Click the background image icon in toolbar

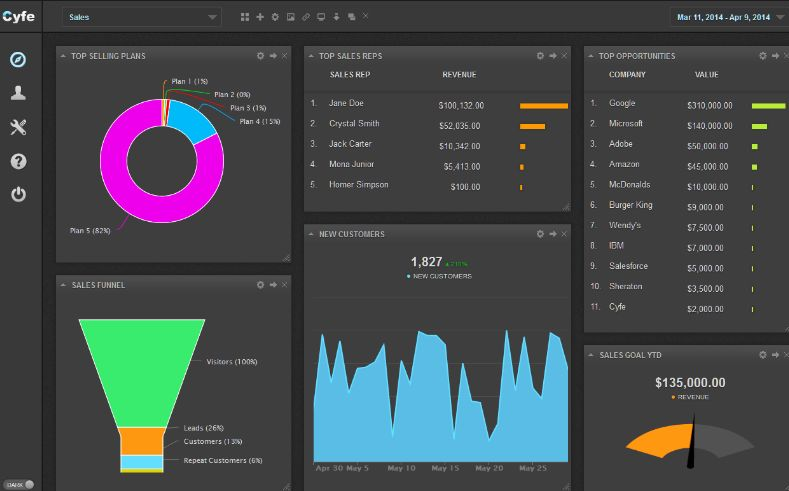tap(290, 17)
